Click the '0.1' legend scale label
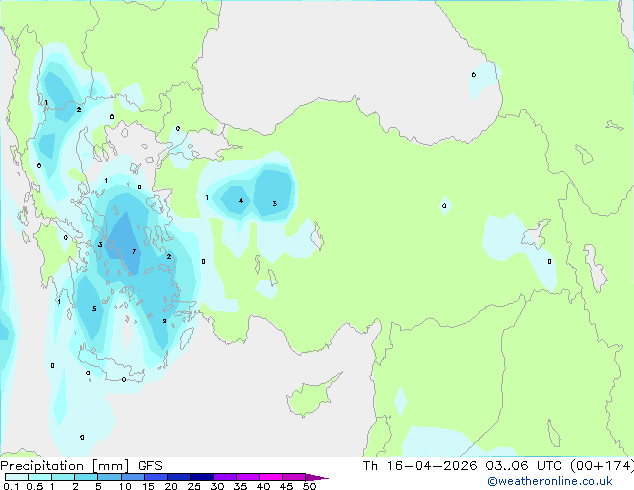 [12, 486]
